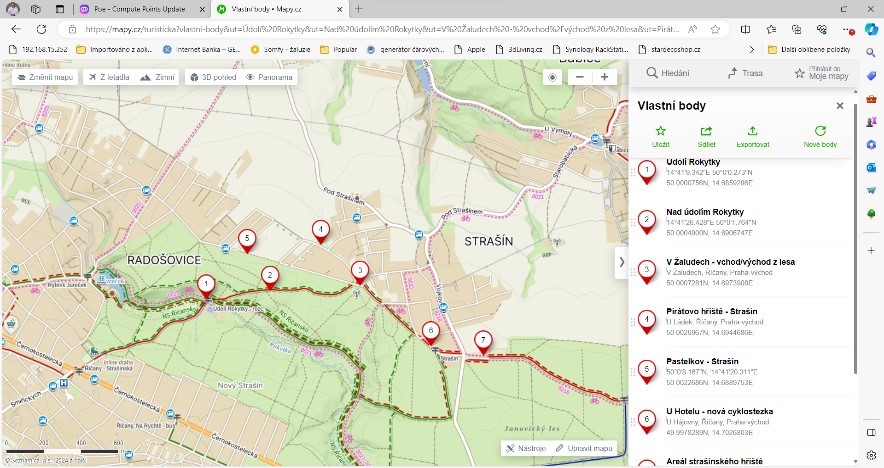Toggle Panorama street view

click(269, 77)
